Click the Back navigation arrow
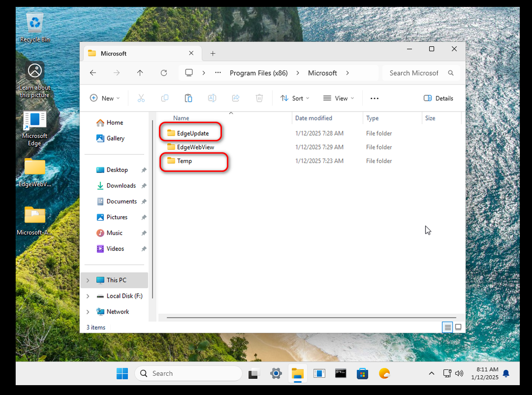 coord(93,73)
